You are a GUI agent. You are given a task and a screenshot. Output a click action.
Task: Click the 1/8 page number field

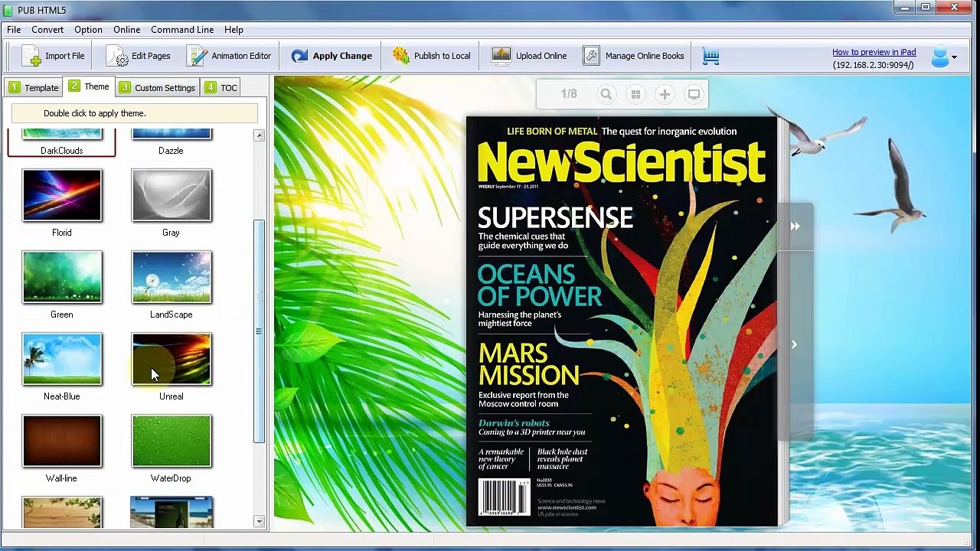click(569, 94)
